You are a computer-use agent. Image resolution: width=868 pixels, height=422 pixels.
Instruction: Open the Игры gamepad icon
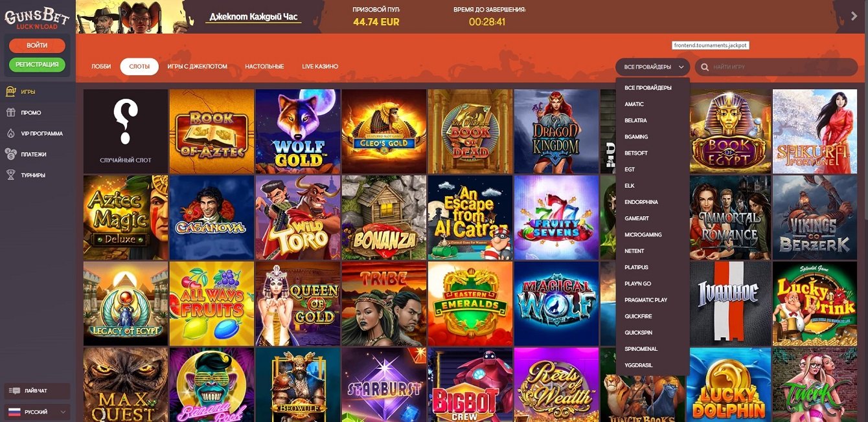(x=10, y=91)
